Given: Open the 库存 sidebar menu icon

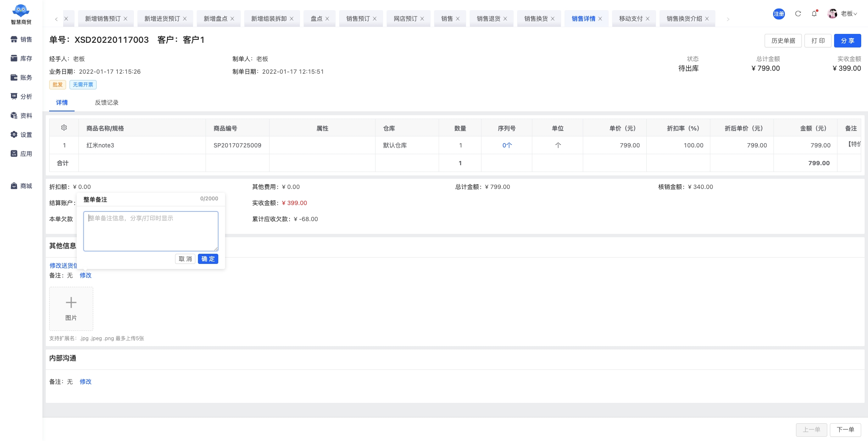Looking at the screenshot, I should coord(14,58).
